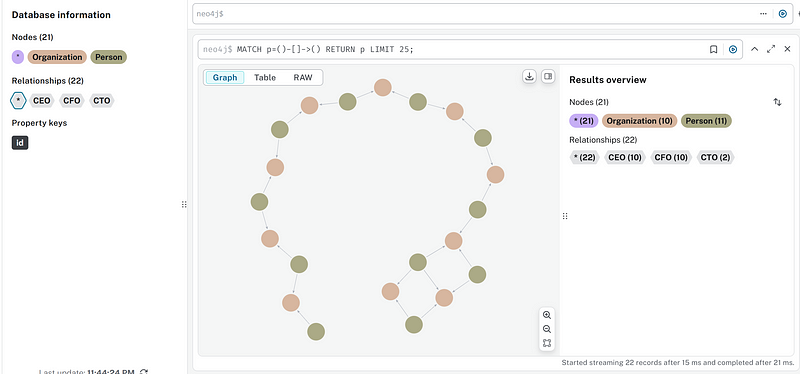Click the CFO (10) relationship badge

click(671, 158)
